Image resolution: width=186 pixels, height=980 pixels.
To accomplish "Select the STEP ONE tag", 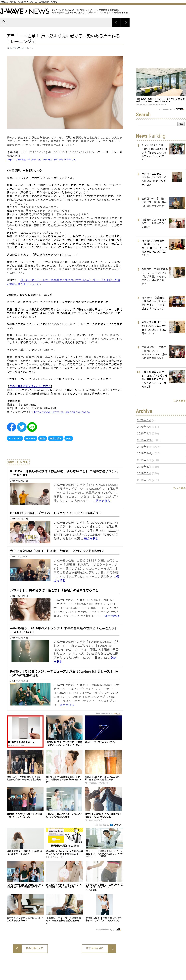I will [14, 438].
